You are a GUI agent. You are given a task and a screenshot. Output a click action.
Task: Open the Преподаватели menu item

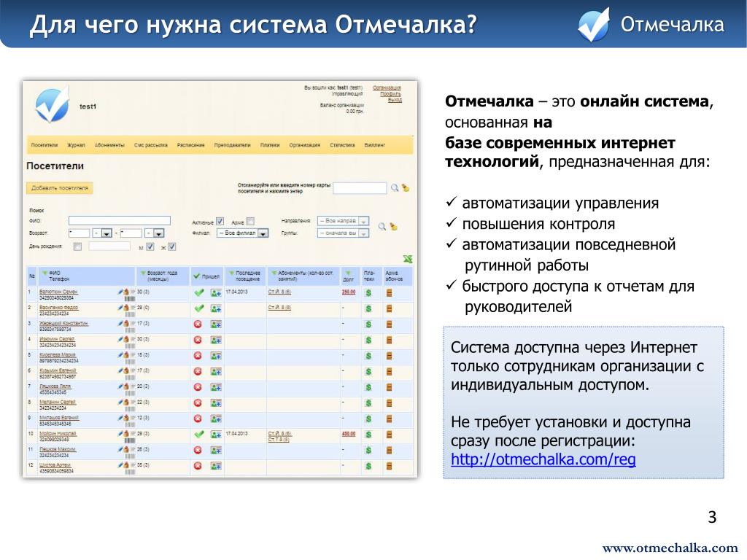coord(232,145)
